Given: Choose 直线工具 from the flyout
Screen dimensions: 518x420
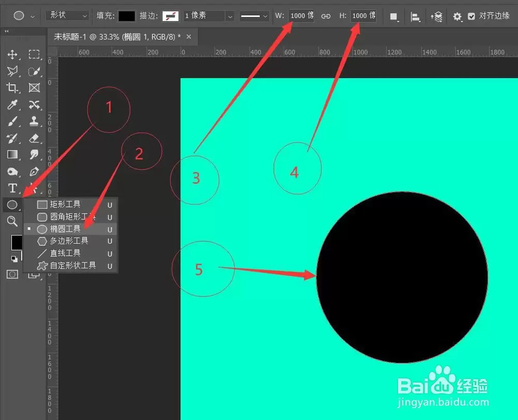Looking at the screenshot, I should (x=70, y=253).
